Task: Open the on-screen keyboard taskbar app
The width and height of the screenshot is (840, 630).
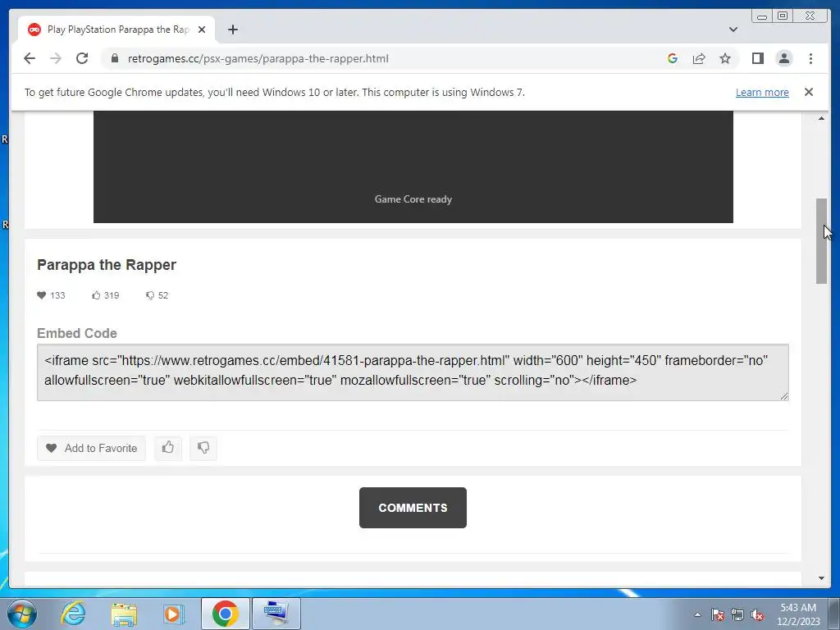Action: pyautogui.click(x=276, y=614)
